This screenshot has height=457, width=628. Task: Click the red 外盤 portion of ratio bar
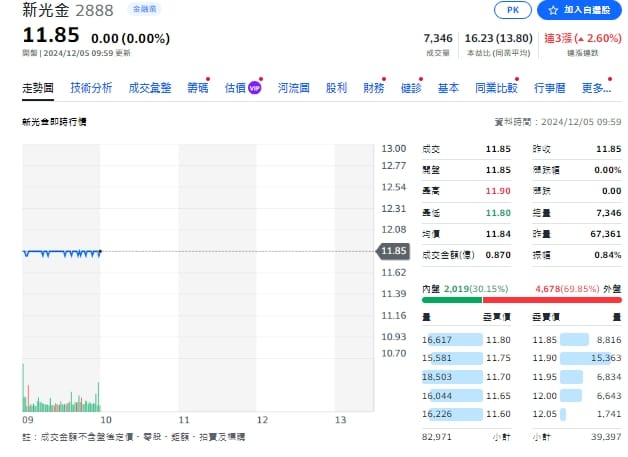pos(552,300)
